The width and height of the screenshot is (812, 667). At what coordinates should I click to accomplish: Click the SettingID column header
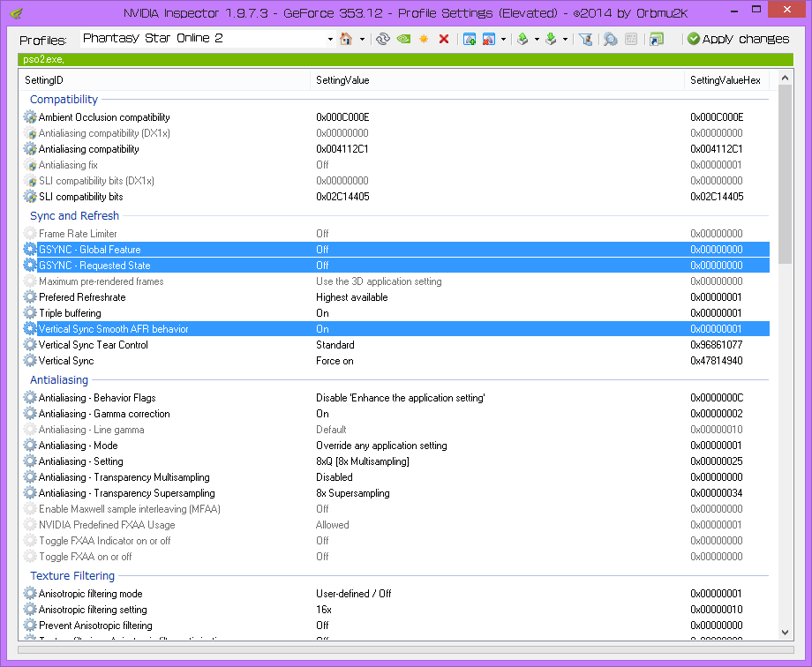(165, 80)
